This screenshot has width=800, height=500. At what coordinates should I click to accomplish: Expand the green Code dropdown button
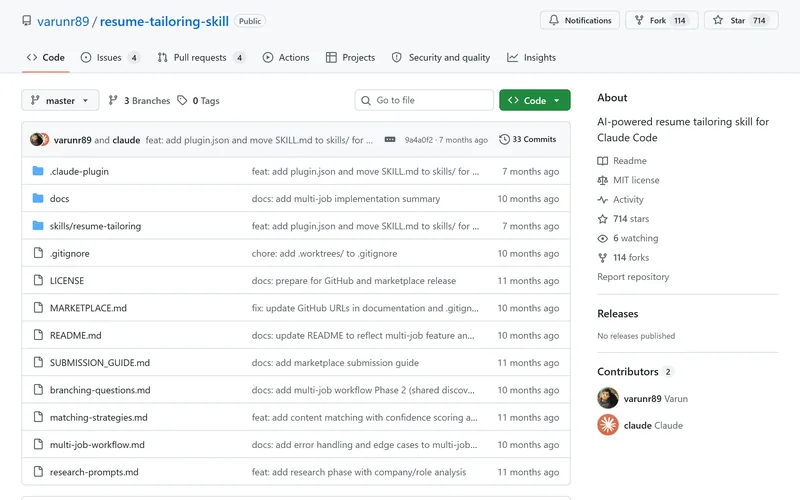(x=535, y=101)
